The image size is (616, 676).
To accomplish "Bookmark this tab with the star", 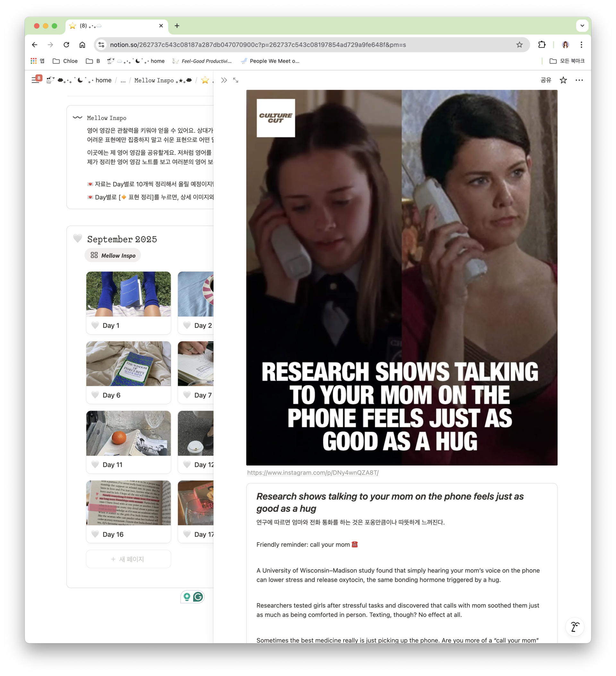I will tap(519, 45).
